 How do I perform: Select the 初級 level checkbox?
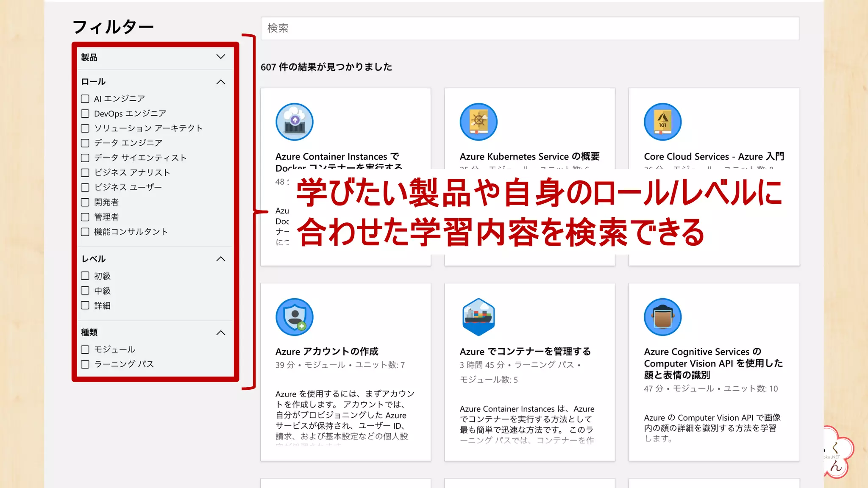85,276
